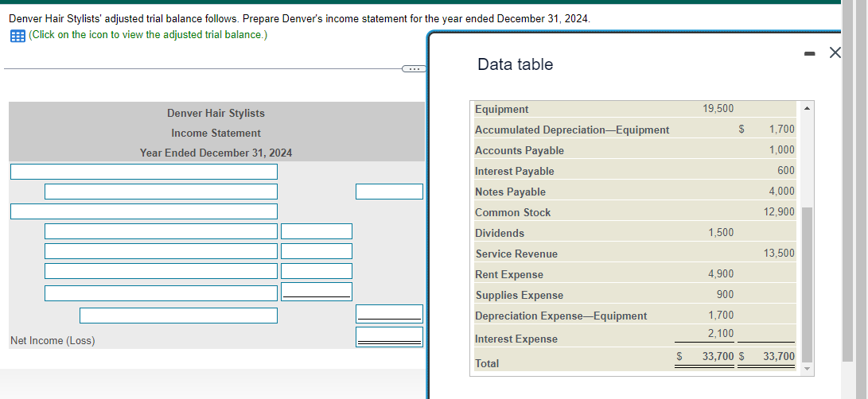The image size is (868, 399).
Task: Click the 'Dividends' label
Action: pos(500,234)
